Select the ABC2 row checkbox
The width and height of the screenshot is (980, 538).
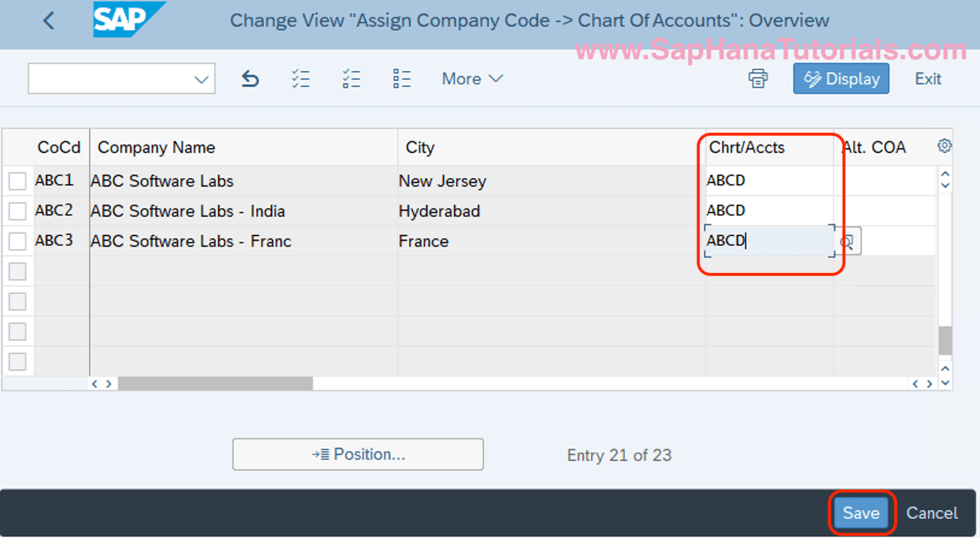[x=17, y=211]
